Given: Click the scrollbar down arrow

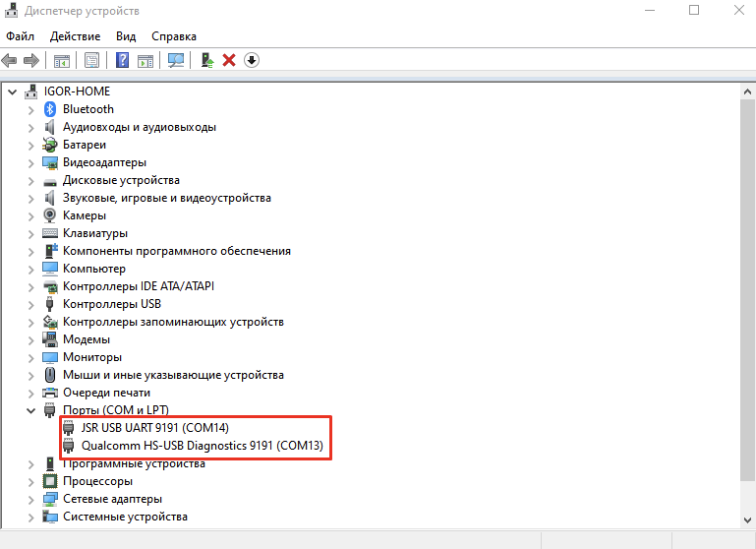Looking at the screenshot, I should 747,520.
